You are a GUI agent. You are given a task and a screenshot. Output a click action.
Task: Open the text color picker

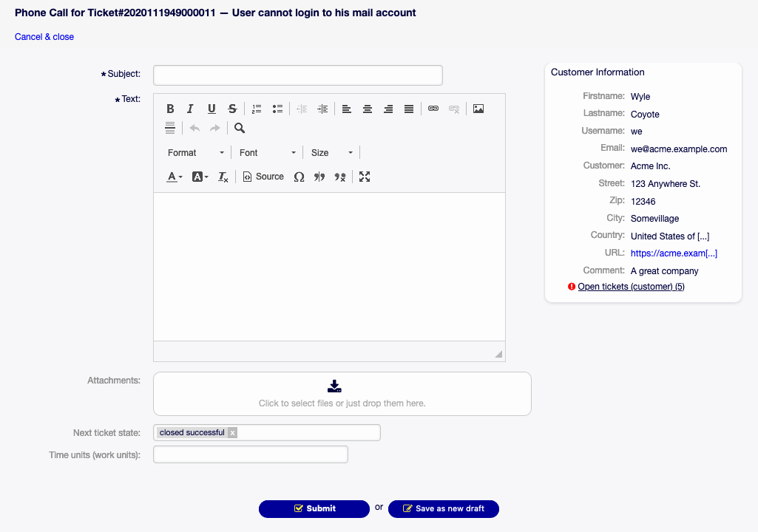pyautogui.click(x=175, y=177)
